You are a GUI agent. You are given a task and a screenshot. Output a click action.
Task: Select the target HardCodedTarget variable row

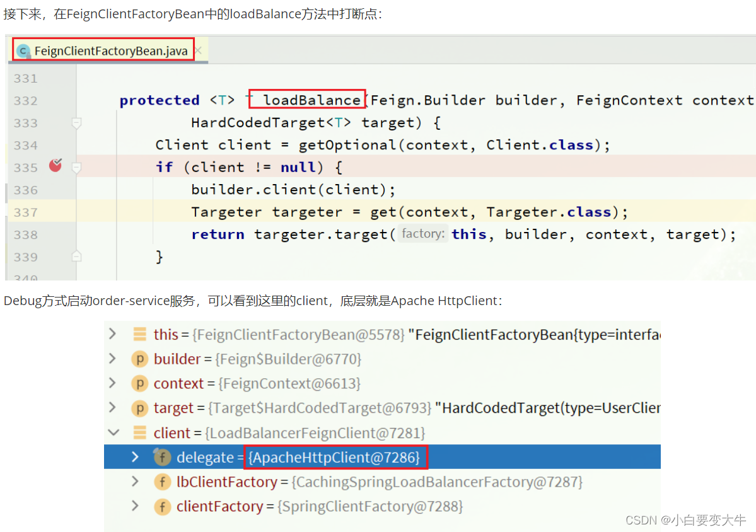pyautogui.click(x=382, y=408)
